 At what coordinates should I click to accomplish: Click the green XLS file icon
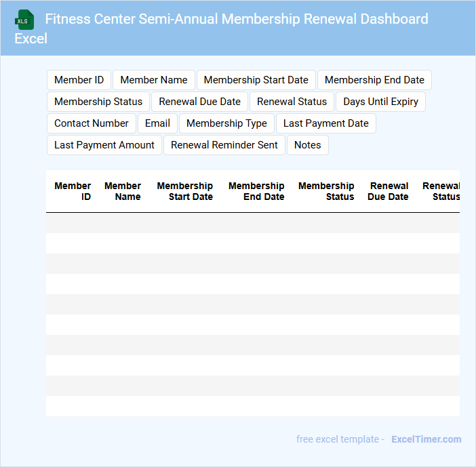(x=25, y=20)
